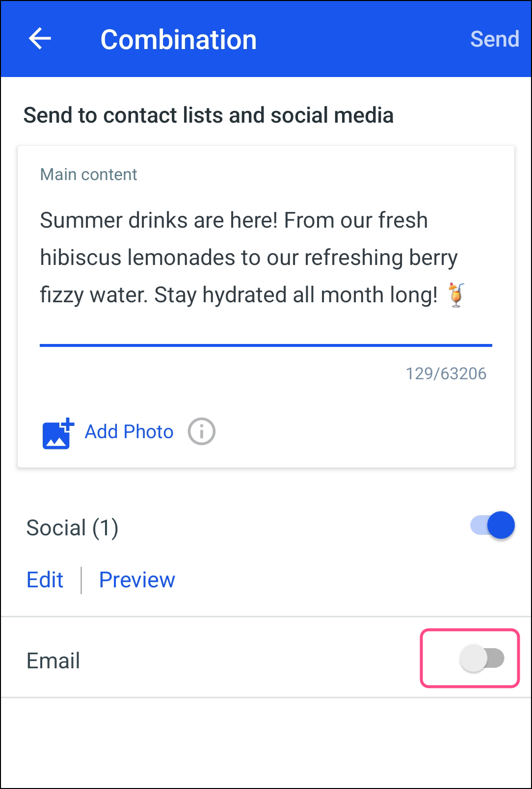Turn off the Social toggle
This screenshot has height=789, width=532.
pyautogui.click(x=492, y=526)
